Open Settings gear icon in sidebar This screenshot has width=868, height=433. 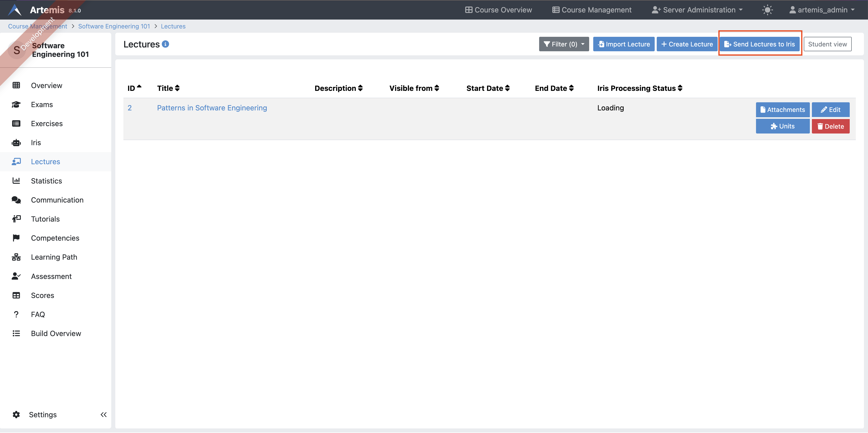click(16, 415)
